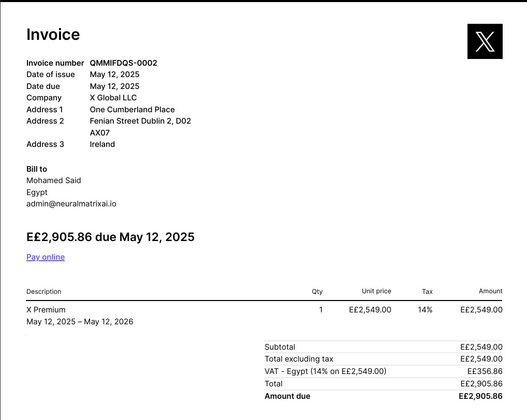Select the Invoice heading
Viewport: 527px width, 420px height.
pos(53,34)
